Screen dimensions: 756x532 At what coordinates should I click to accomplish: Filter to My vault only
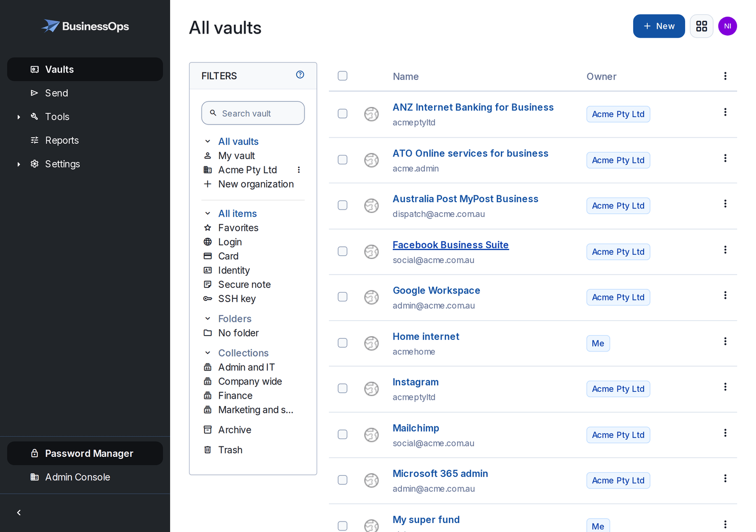(x=236, y=156)
